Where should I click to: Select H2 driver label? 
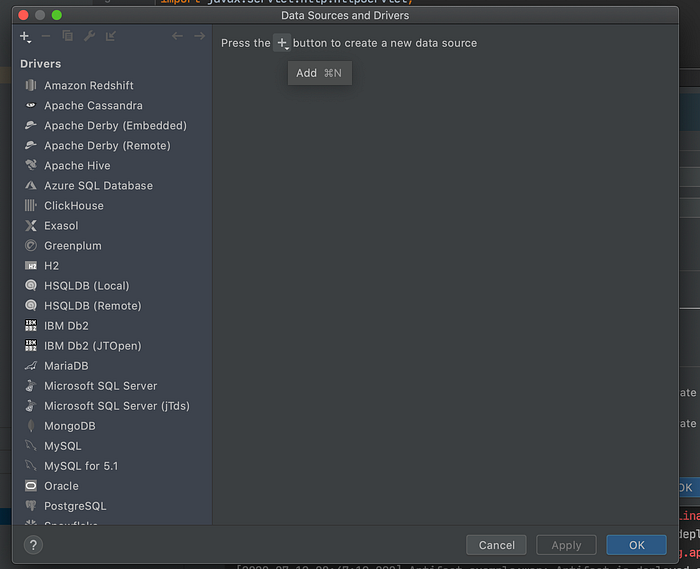click(x=51, y=266)
